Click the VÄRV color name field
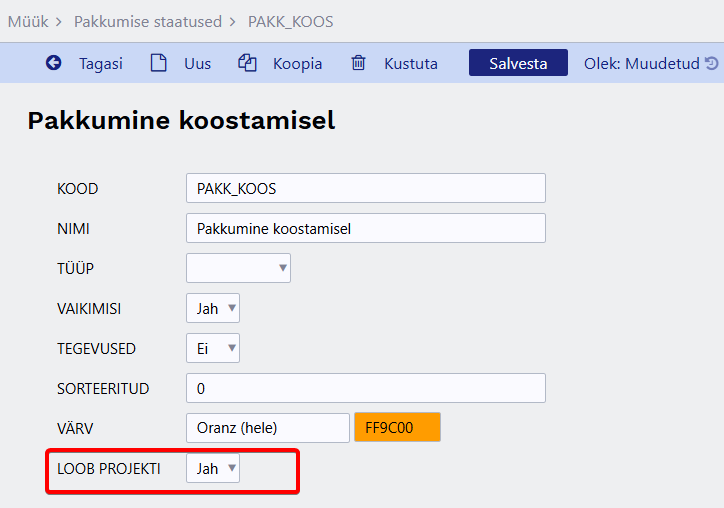The height and width of the screenshot is (508, 724). pos(267,428)
